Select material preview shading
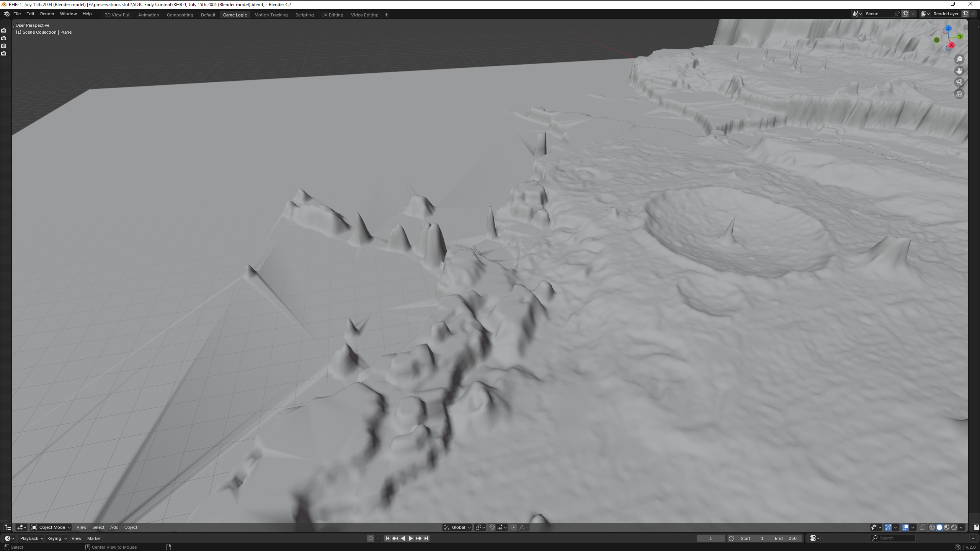The height and width of the screenshot is (551, 980). pos(947,527)
